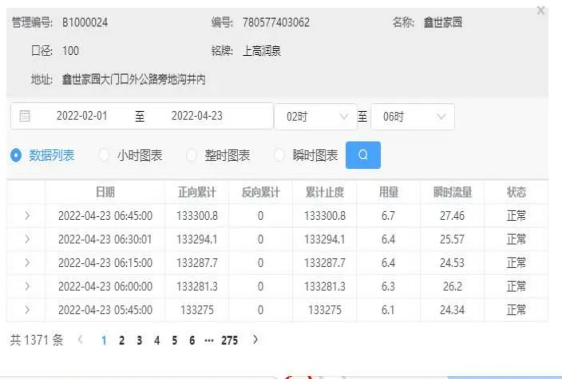The height and width of the screenshot is (380, 563).
Task: Click the 上高润泉 brand value
Action: click(262, 51)
